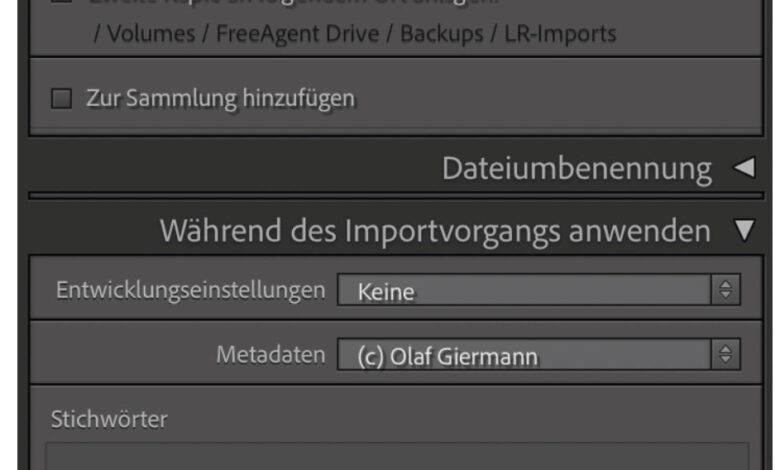Click the Backups segment of the path
The image size is (780, 470).
click(x=442, y=34)
